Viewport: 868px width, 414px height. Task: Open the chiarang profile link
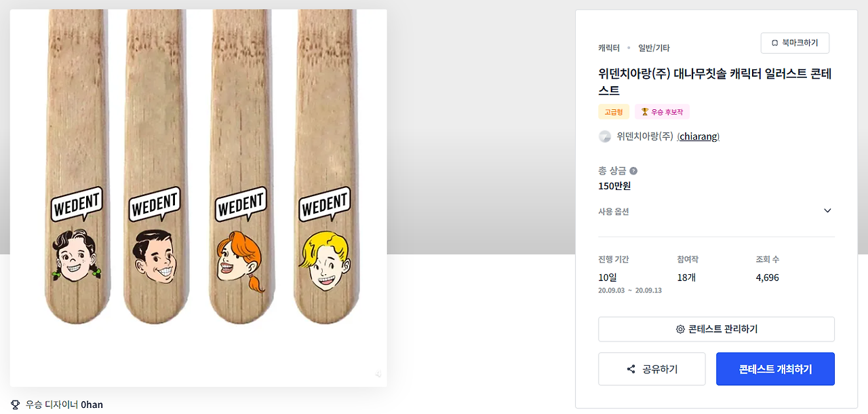coord(698,136)
